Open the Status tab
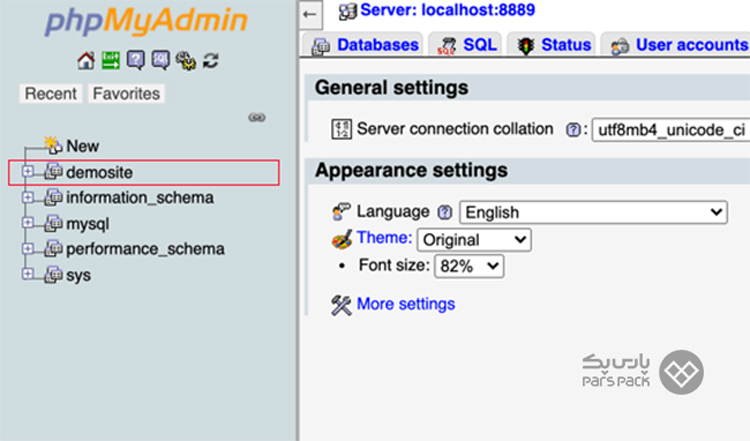The width and height of the screenshot is (750, 441). point(551,45)
